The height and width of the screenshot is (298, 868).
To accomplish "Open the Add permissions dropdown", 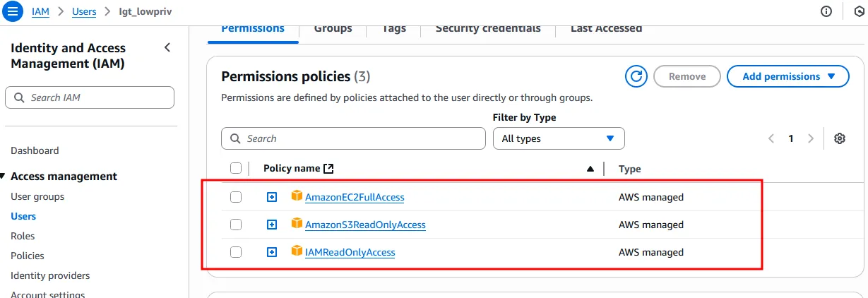I will [x=787, y=76].
